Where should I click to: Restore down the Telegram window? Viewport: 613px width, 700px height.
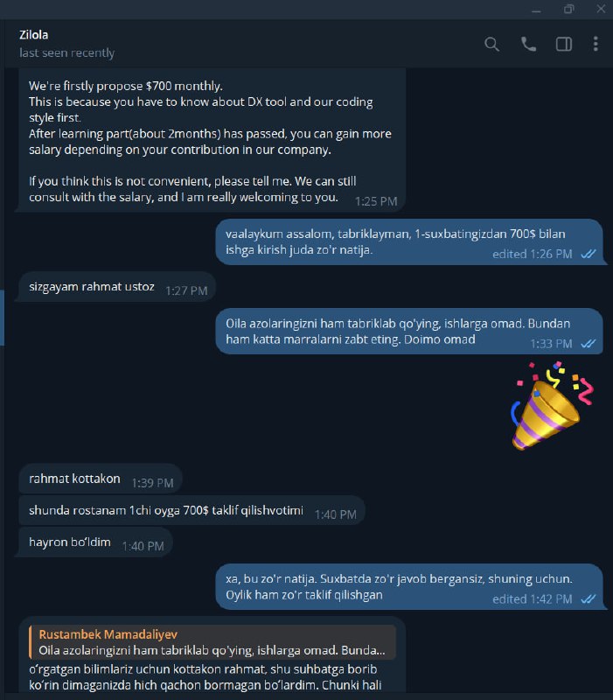pyautogui.click(x=568, y=9)
